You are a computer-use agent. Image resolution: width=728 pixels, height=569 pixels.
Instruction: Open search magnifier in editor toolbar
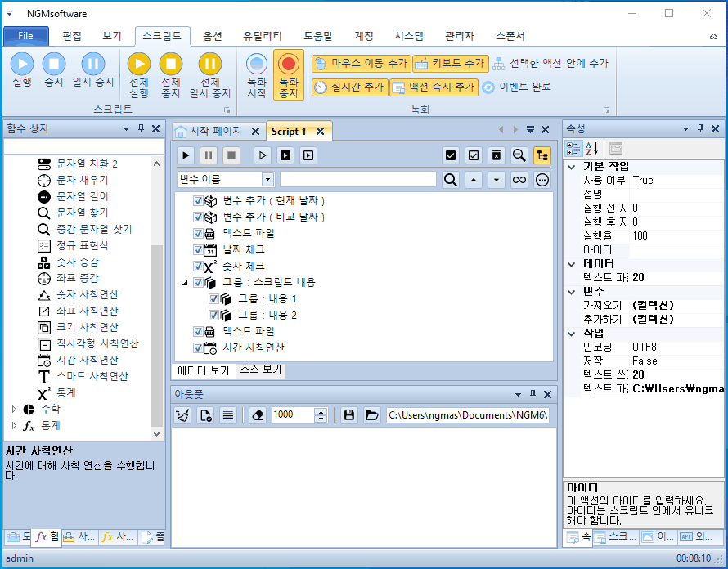pyautogui.click(x=519, y=155)
